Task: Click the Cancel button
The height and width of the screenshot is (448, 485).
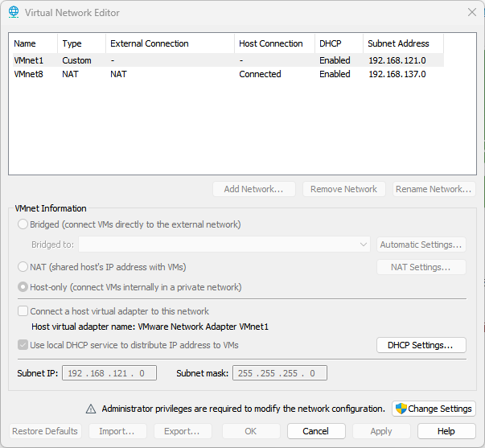Action: [316, 431]
